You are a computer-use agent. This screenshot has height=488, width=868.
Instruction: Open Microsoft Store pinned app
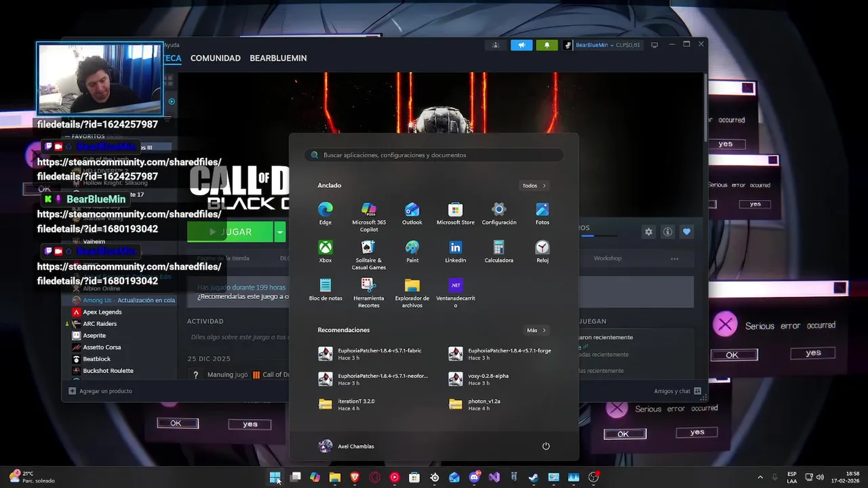456,214
